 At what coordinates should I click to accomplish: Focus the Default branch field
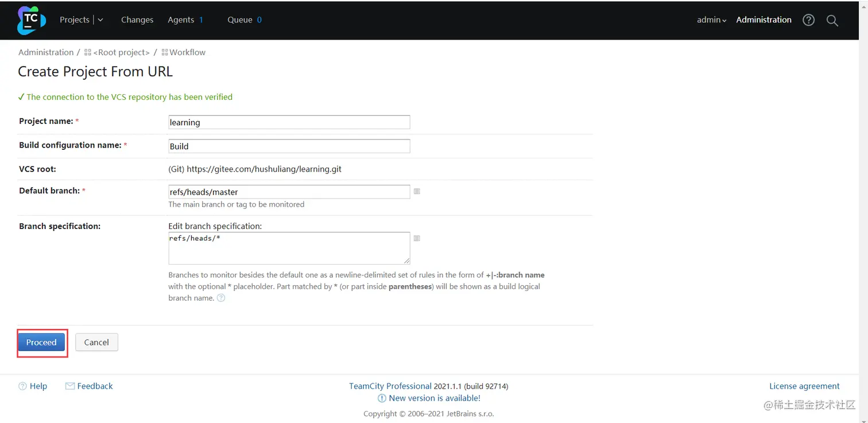click(289, 192)
